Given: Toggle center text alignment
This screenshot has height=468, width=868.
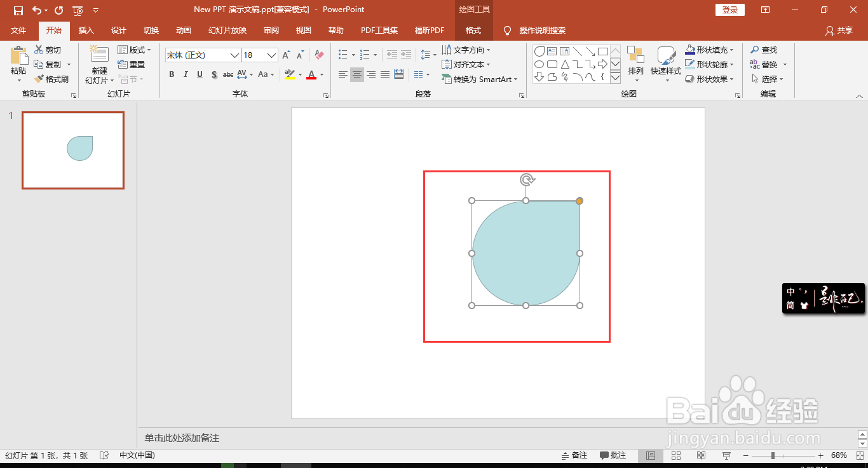Looking at the screenshot, I should pyautogui.click(x=357, y=75).
